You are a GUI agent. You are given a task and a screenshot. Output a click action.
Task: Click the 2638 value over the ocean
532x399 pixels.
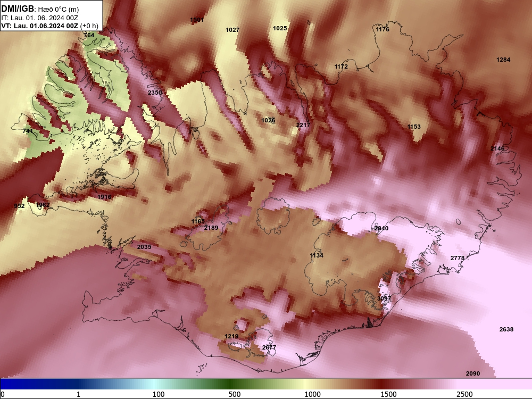click(x=506, y=329)
